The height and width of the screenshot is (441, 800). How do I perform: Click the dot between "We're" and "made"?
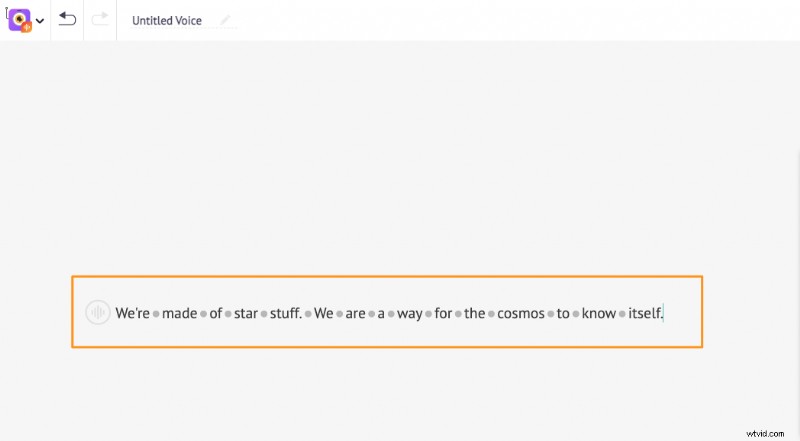click(156, 313)
